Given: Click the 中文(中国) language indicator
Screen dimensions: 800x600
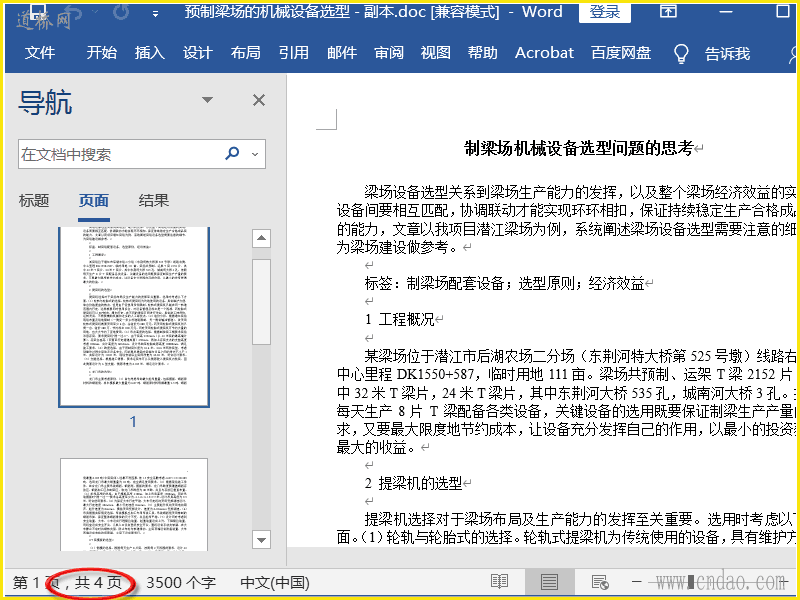Looking at the screenshot, I should click(275, 583).
